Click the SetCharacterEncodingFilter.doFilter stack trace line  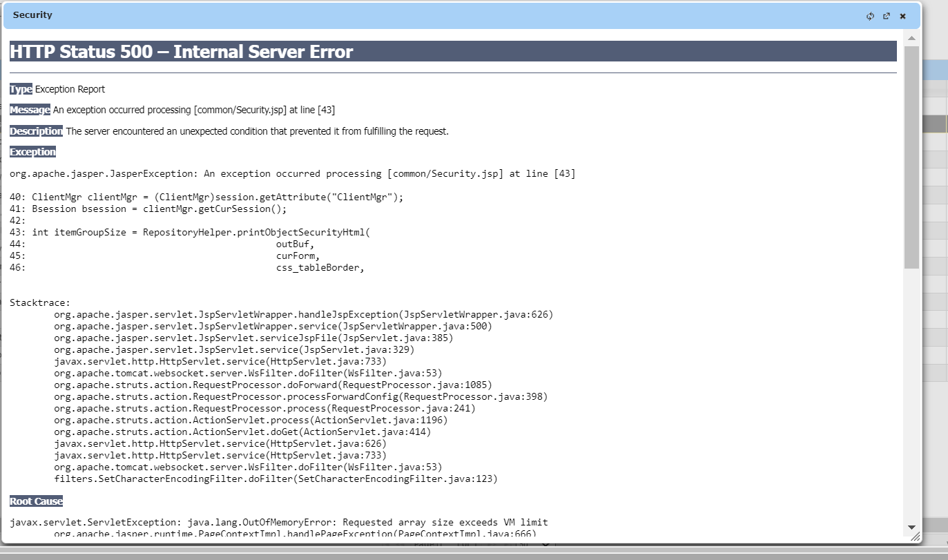(x=275, y=479)
